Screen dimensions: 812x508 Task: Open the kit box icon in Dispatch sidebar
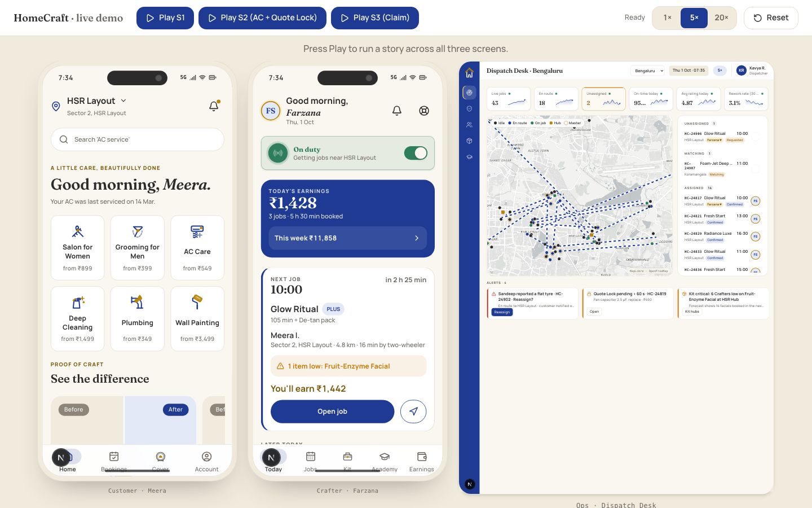click(469, 141)
